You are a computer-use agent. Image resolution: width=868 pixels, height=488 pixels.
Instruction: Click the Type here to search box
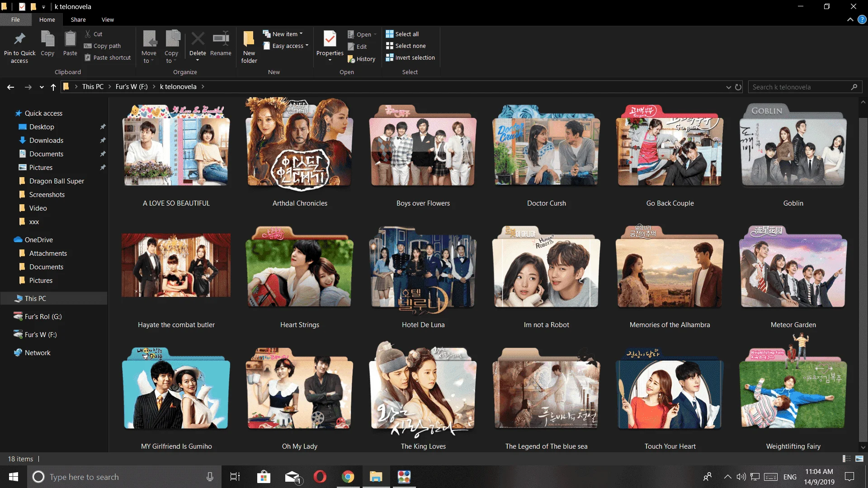[x=124, y=477]
